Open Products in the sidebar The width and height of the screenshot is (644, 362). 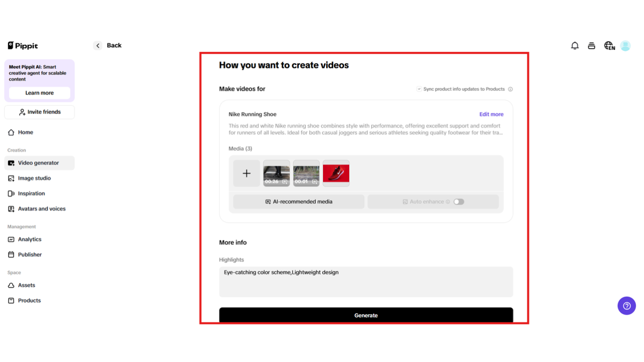click(x=39, y=301)
